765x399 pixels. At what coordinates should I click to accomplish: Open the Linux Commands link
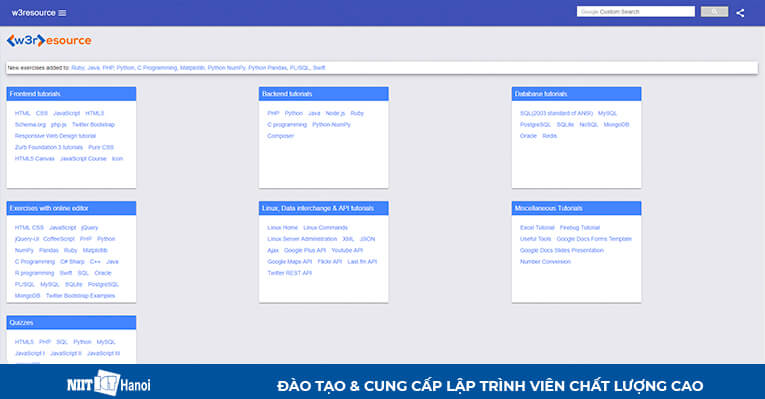pos(325,228)
